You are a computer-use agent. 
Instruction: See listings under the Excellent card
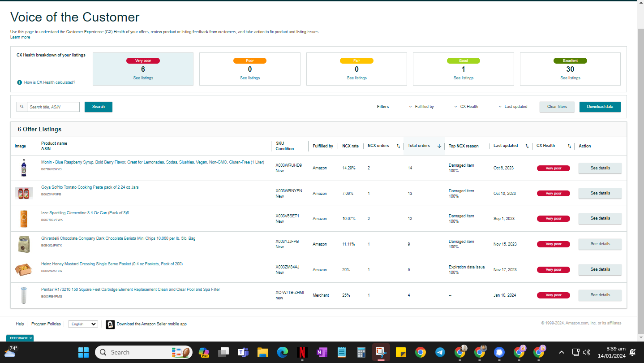point(570,78)
